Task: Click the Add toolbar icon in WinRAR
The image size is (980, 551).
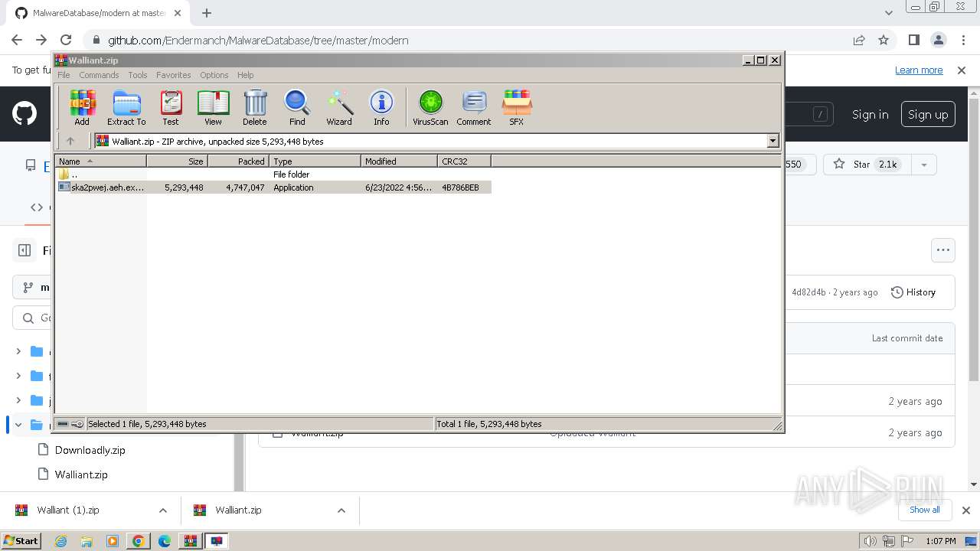Action: pos(82,107)
